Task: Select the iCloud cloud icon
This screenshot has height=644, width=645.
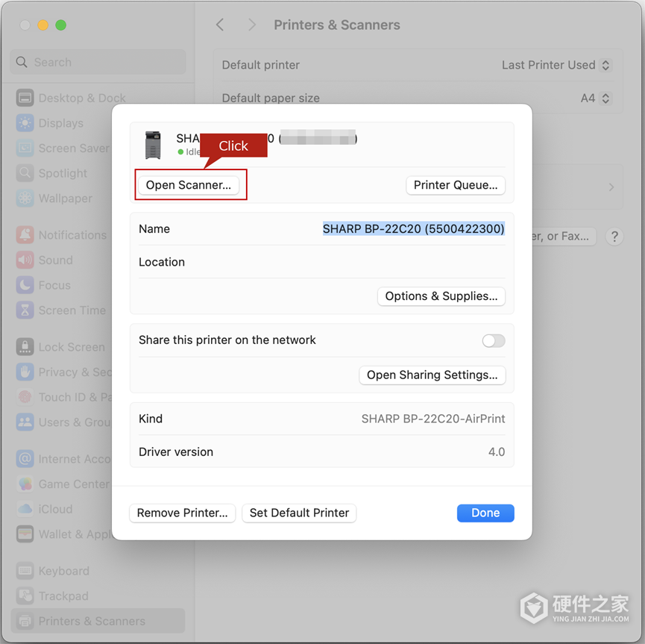Action: coord(25,509)
